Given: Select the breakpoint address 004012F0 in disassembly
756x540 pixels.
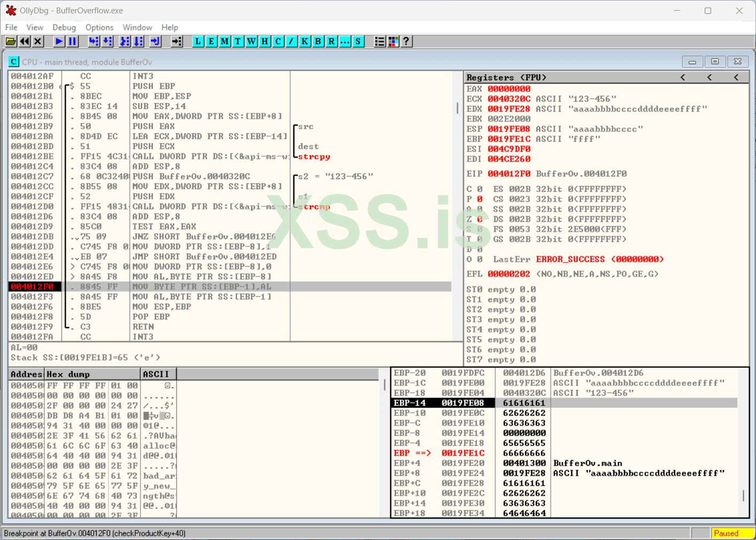Looking at the screenshot, I should tap(32, 287).
